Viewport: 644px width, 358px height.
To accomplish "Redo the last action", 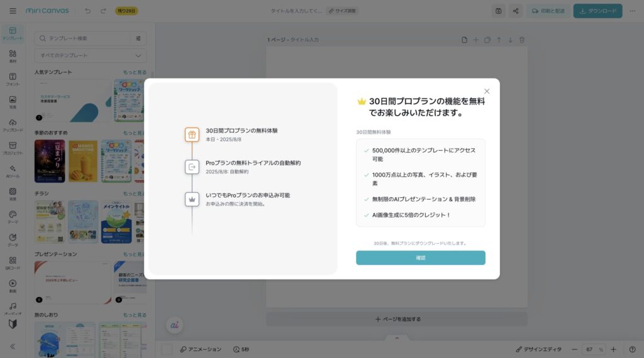I will (103, 11).
